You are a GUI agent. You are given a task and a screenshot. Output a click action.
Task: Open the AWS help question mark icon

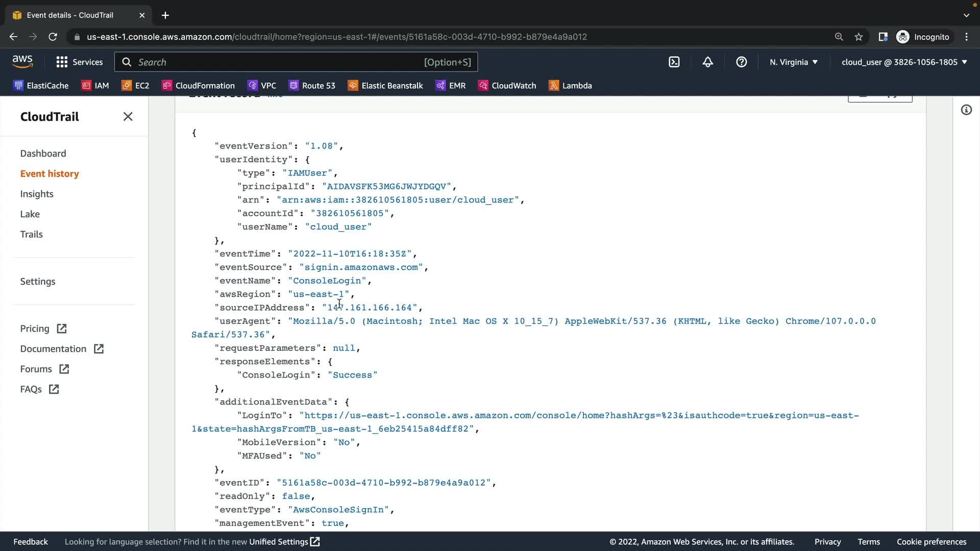(742, 62)
